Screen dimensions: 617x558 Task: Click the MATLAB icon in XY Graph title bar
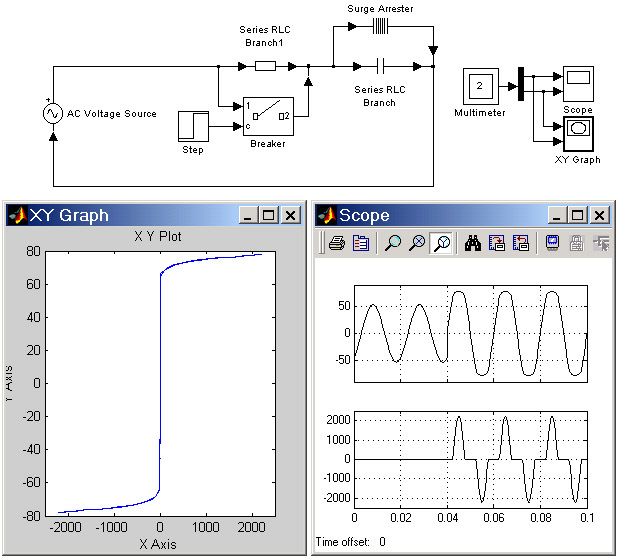coord(18,215)
